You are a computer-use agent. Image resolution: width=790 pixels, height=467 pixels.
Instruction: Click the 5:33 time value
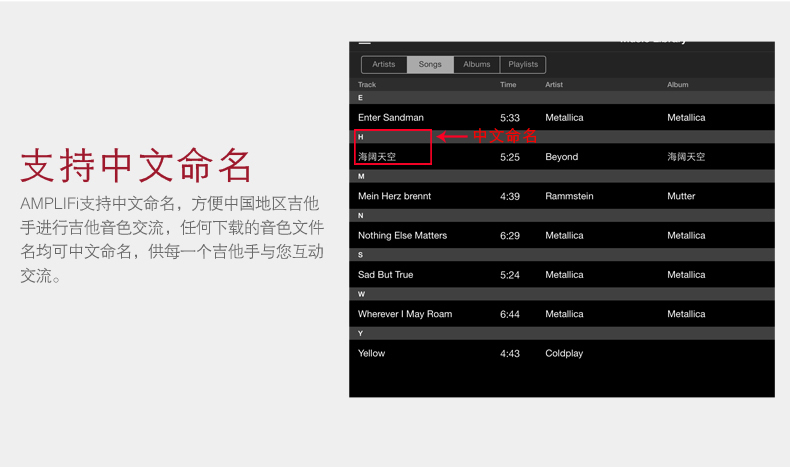click(510, 118)
